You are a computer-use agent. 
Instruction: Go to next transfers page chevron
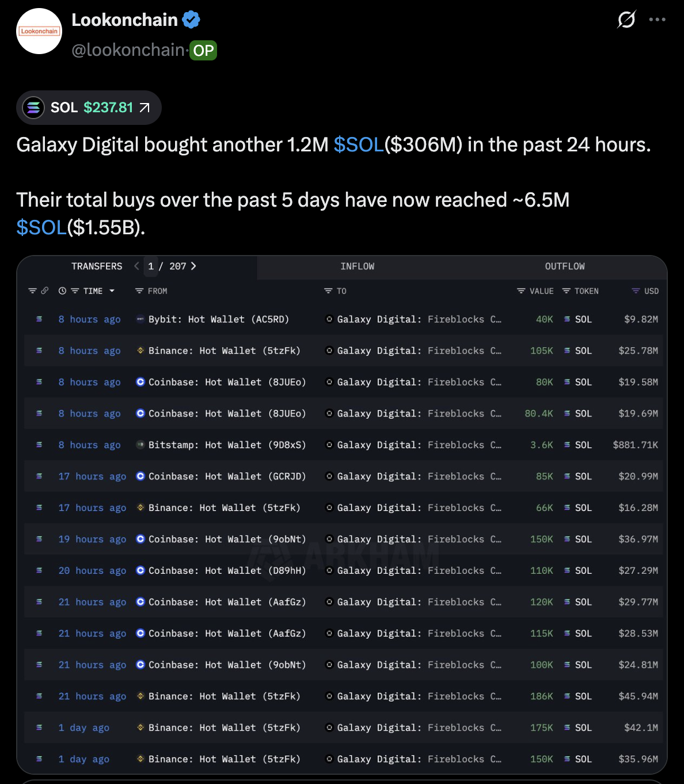pyautogui.click(x=193, y=266)
